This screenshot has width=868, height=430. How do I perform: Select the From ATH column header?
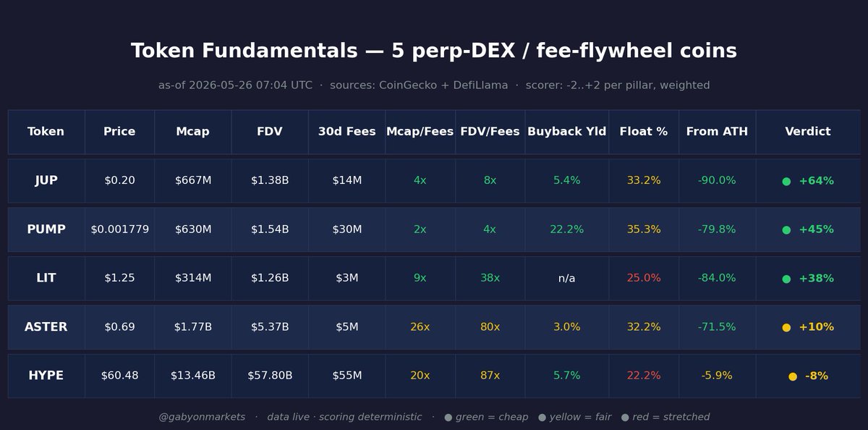(717, 132)
